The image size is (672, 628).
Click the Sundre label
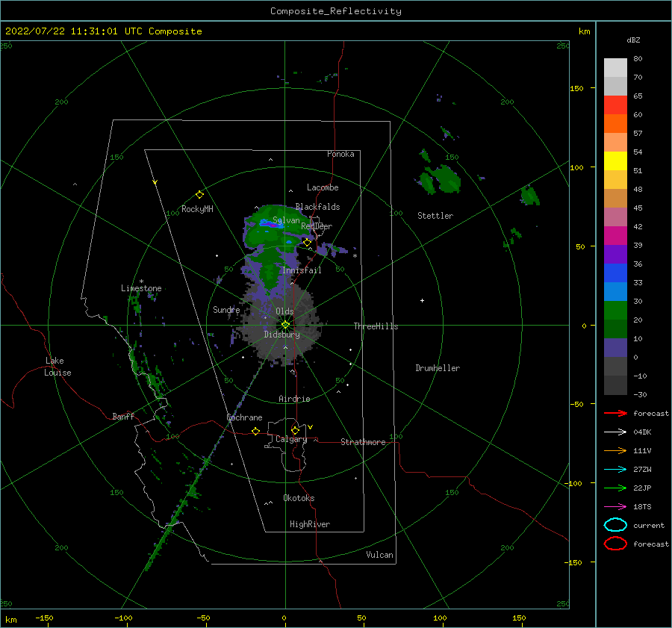[226, 309]
